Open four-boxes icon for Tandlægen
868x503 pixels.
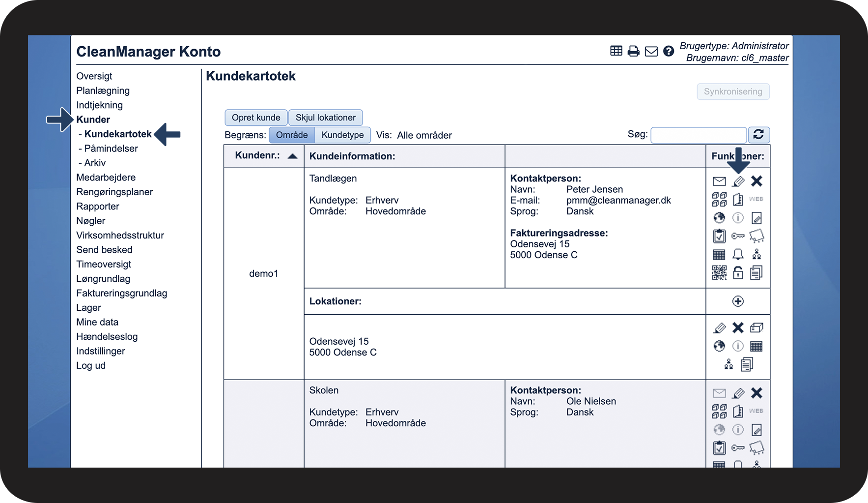(x=719, y=199)
